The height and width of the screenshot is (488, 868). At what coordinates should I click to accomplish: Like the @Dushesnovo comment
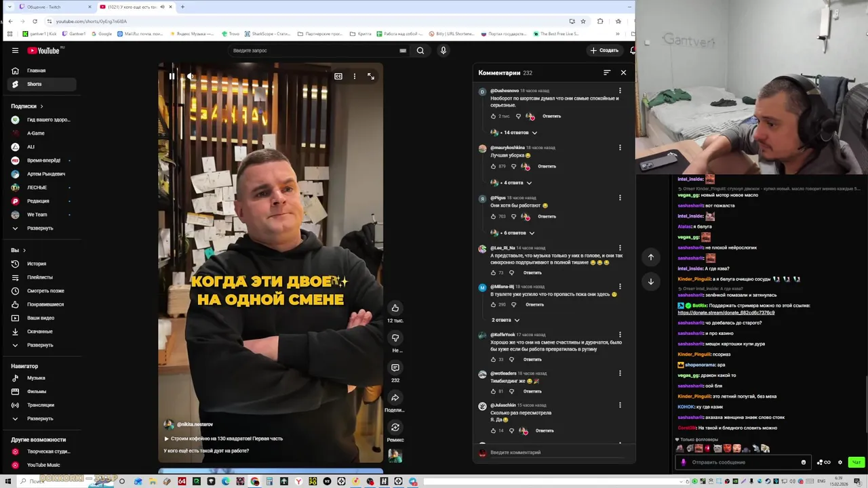[494, 116]
